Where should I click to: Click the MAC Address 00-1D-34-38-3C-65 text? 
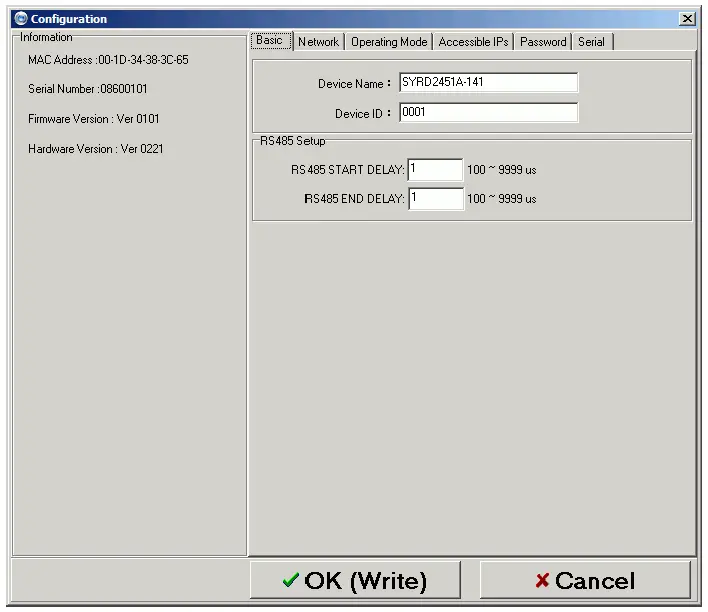(x=108, y=60)
